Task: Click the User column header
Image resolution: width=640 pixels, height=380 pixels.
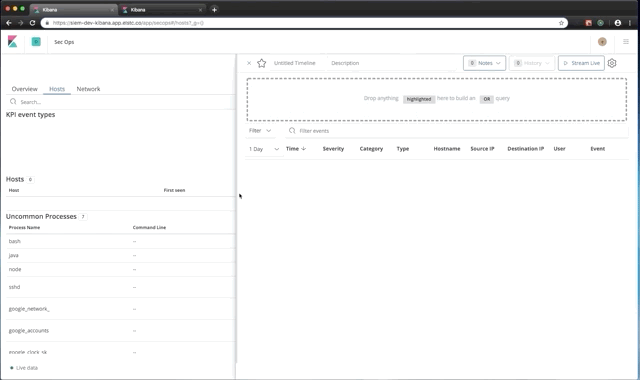Action: coord(559,149)
